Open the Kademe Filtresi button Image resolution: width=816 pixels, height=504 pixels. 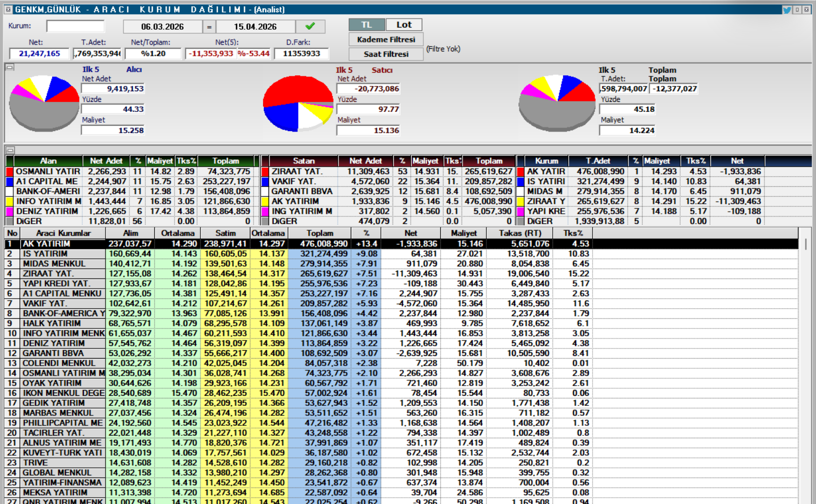point(386,40)
